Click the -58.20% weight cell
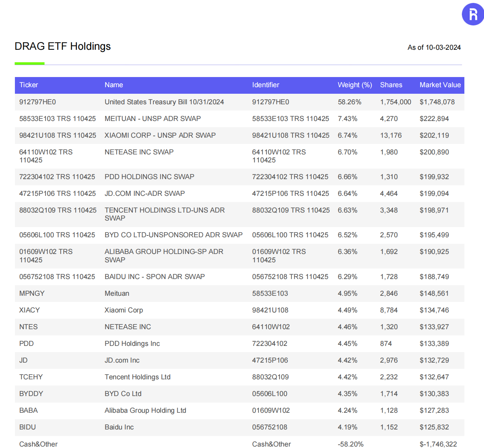The image size is (484, 448). [x=351, y=444]
